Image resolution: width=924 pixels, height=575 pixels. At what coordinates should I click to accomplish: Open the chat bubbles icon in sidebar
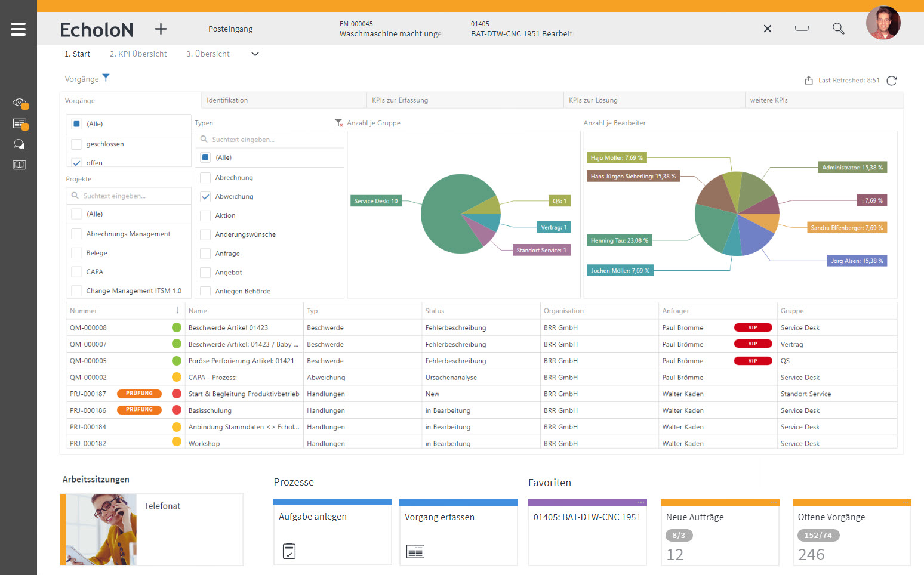point(19,144)
